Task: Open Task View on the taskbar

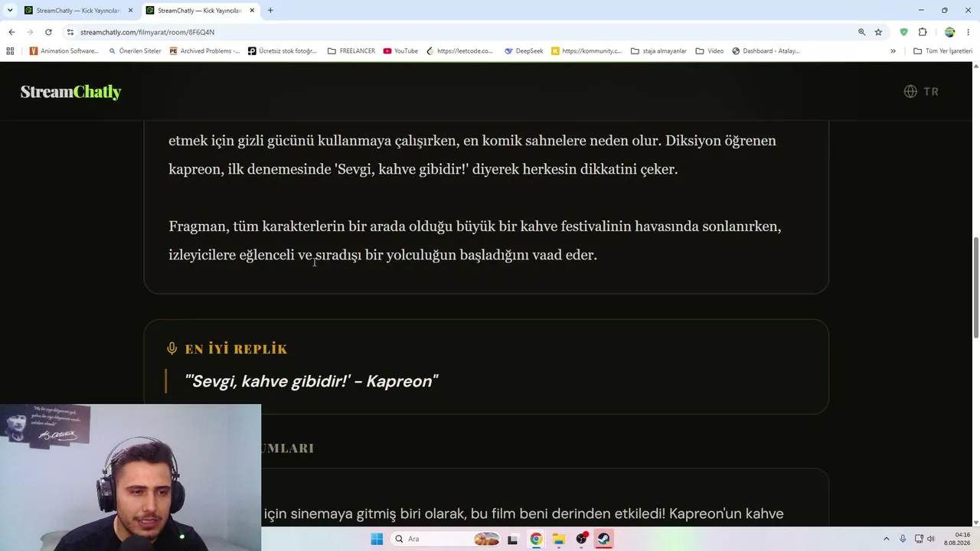Action: pos(512,539)
